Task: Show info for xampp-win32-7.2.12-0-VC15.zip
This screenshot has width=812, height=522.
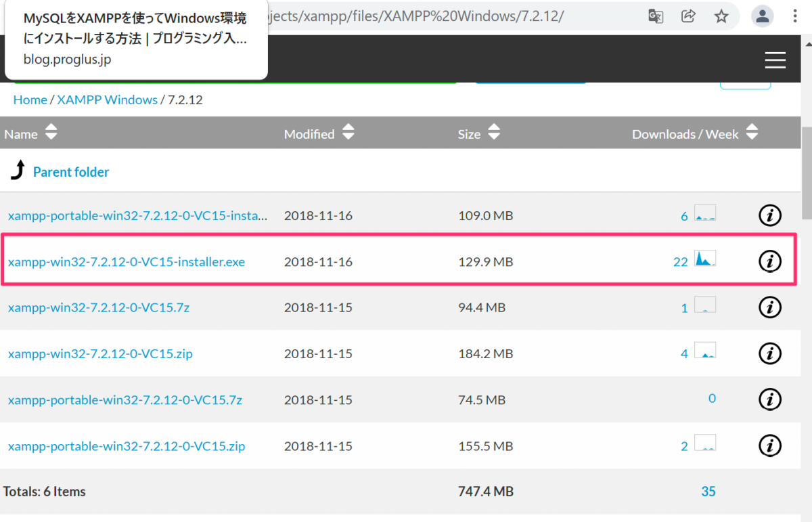Action: pyautogui.click(x=769, y=353)
